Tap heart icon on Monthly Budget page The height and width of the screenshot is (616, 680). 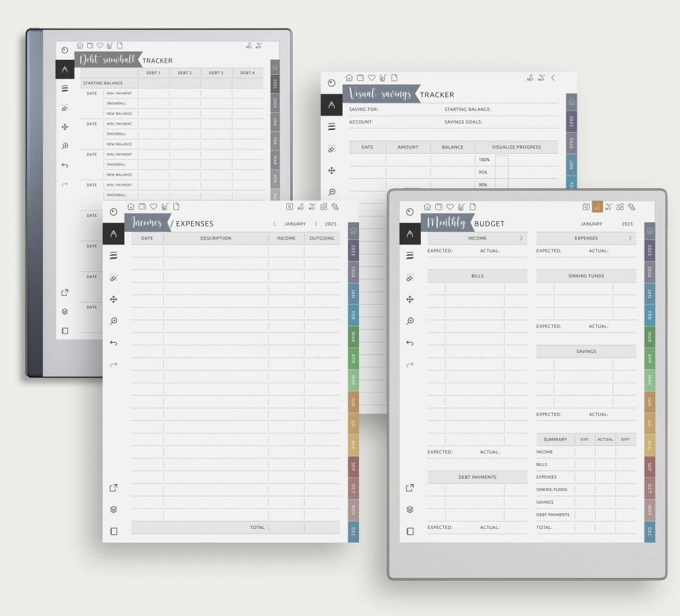click(x=450, y=207)
